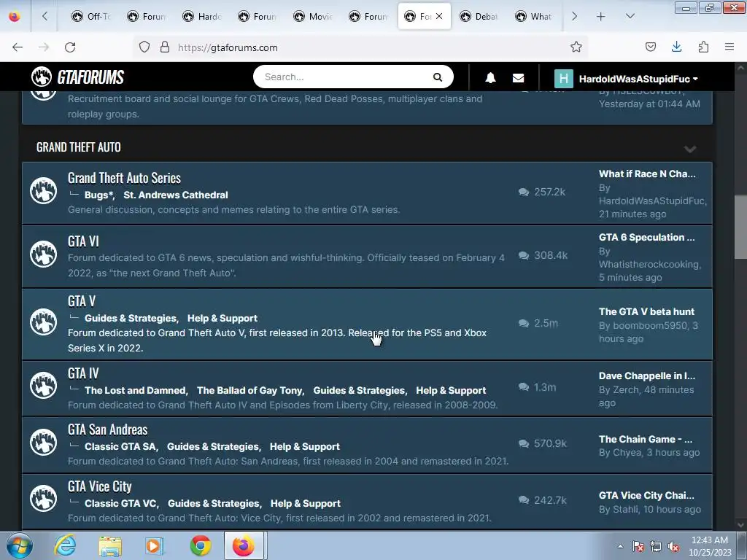Screen dimensions: 747x560
Task: Click the user avatar H icon
Action: [564, 79]
